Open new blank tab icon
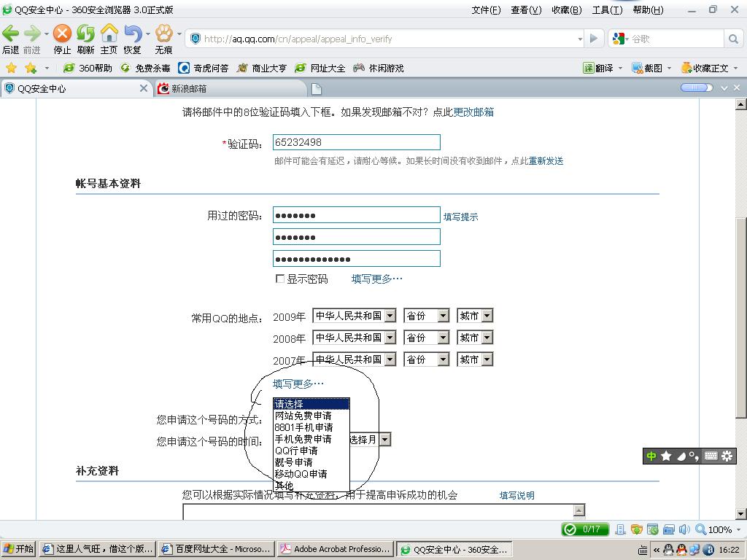 pyautogui.click(x=317, y=89)
